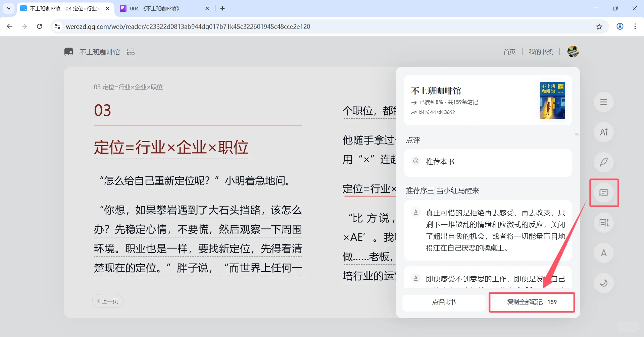Click the underline icon of 真正可惜 note
This screenshot has height=337, width=644.
tap(416, 212)
